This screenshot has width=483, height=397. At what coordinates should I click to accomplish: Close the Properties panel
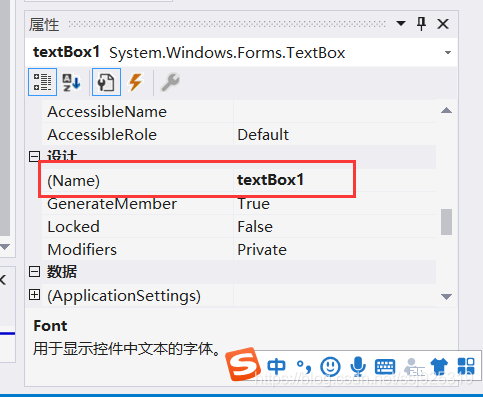[443, 24]
